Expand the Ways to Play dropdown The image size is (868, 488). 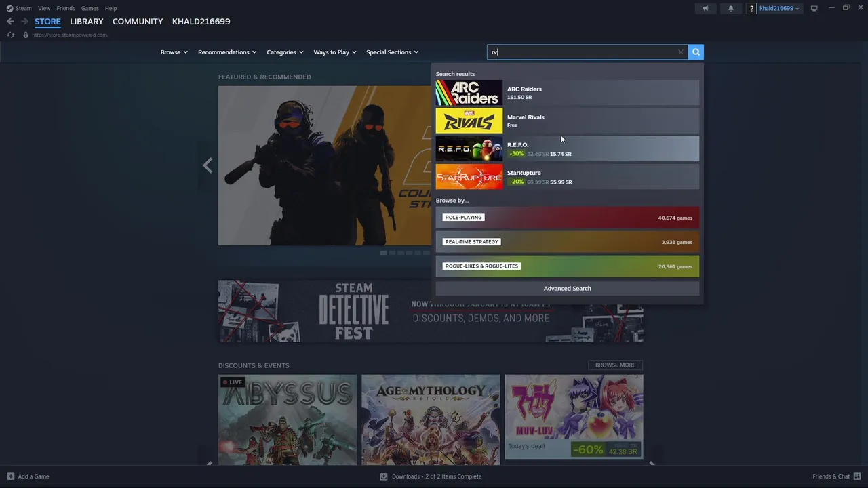(335, 52)
